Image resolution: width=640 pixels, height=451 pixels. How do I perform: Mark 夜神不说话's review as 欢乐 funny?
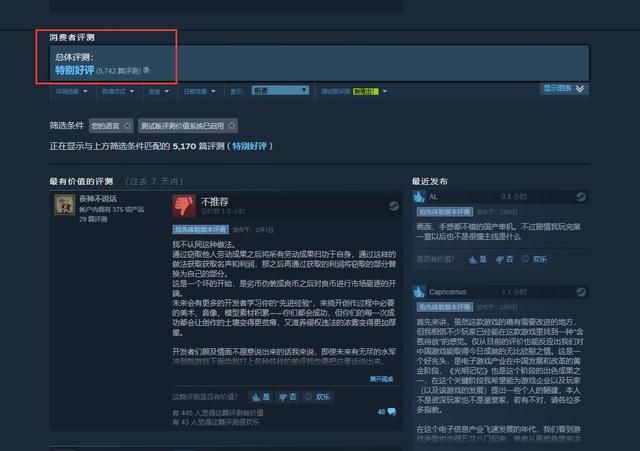click(318, 397)
